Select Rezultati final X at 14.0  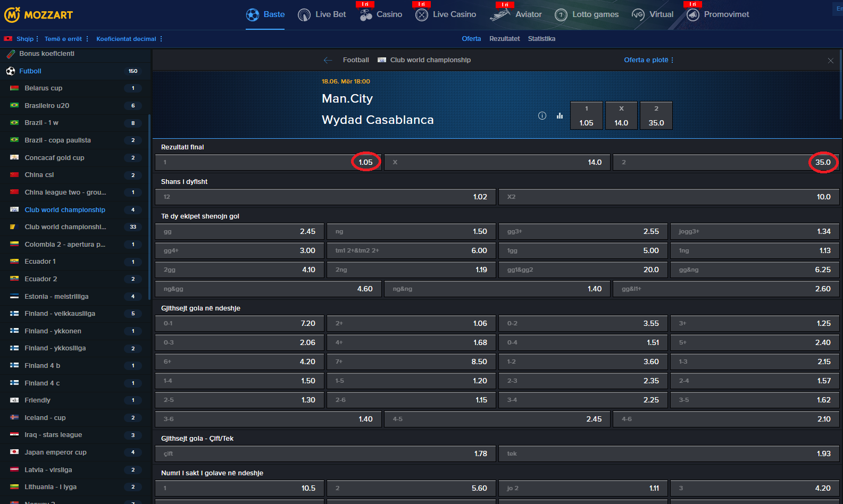click(497, 162)
